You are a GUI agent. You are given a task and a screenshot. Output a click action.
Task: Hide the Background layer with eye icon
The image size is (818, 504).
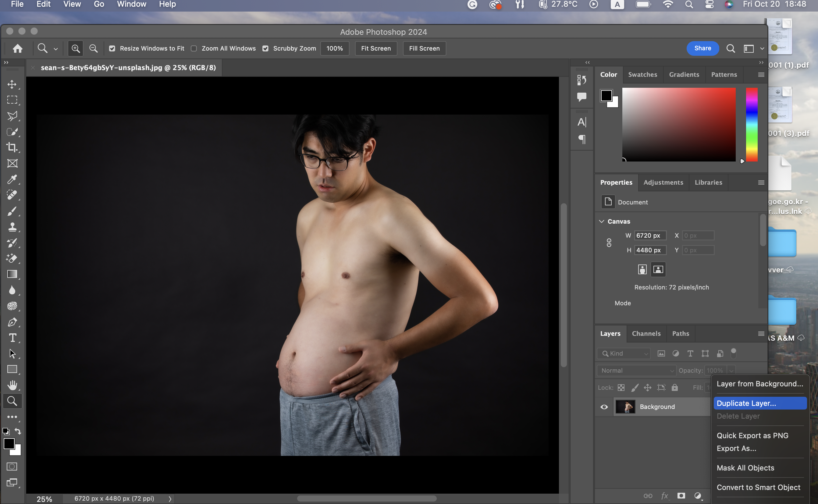coord(604,407)
